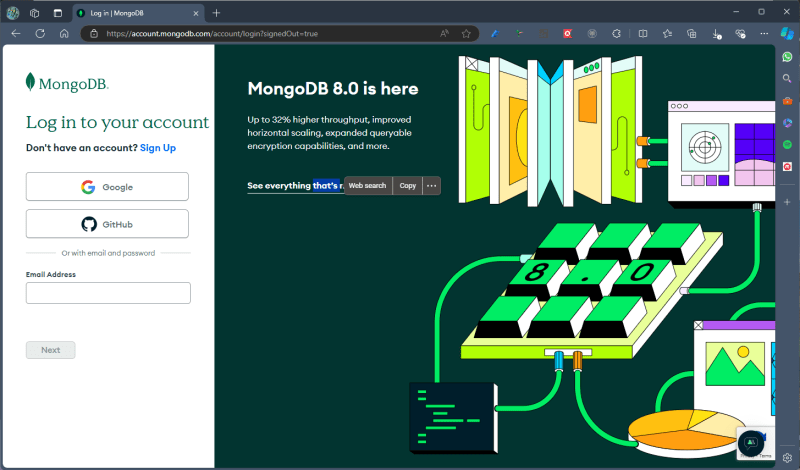Screen dimensions: 800x470
Task: Open the sidebar Search icon
Action: coord(787,79)
